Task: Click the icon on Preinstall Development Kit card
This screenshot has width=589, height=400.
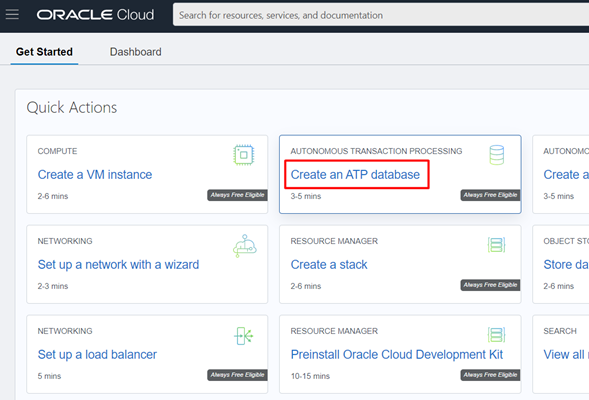Action: tap(497, 335)
